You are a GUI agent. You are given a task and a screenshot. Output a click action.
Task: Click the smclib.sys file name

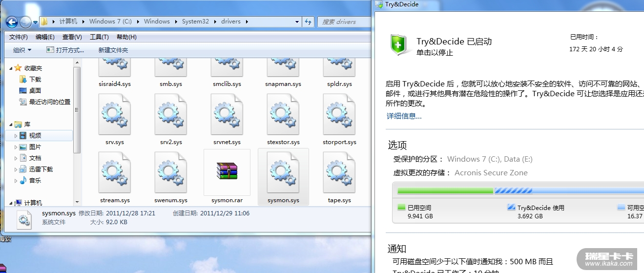227,84
